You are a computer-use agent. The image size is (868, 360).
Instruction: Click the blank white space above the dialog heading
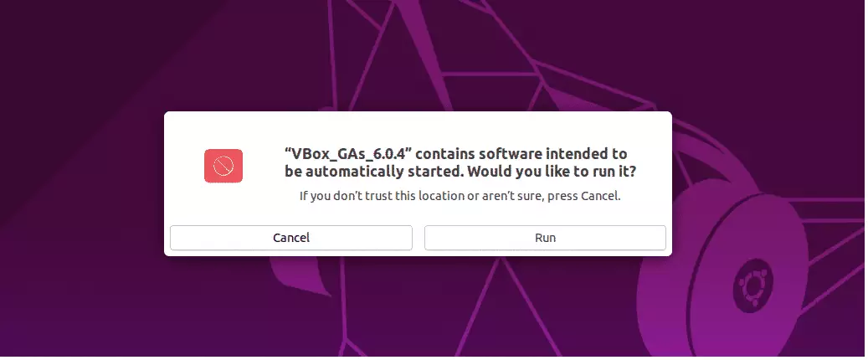coord(418,127)
